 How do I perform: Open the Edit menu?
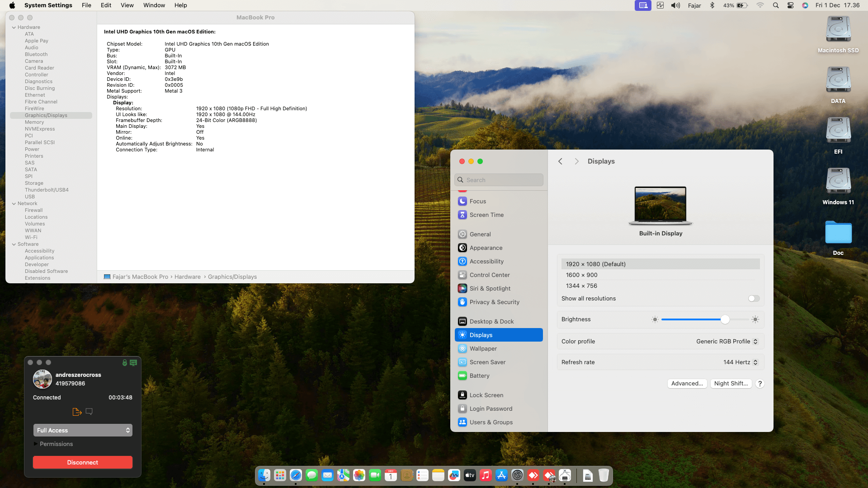click(106, 5)
